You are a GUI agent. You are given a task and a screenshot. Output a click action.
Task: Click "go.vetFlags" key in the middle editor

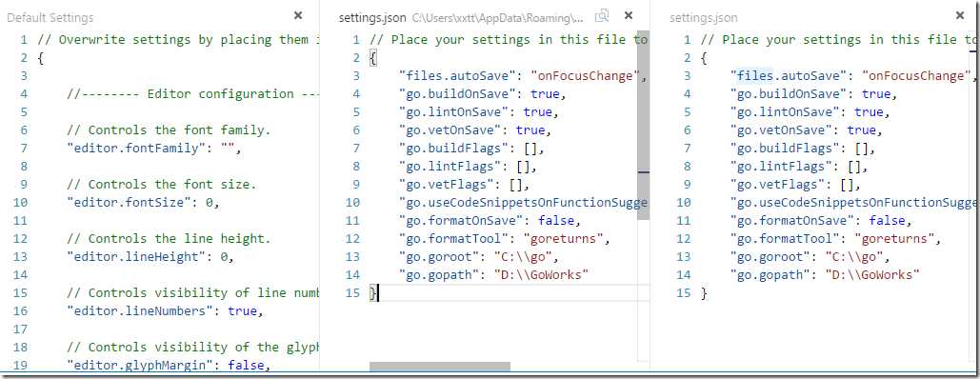click(447, 185)
